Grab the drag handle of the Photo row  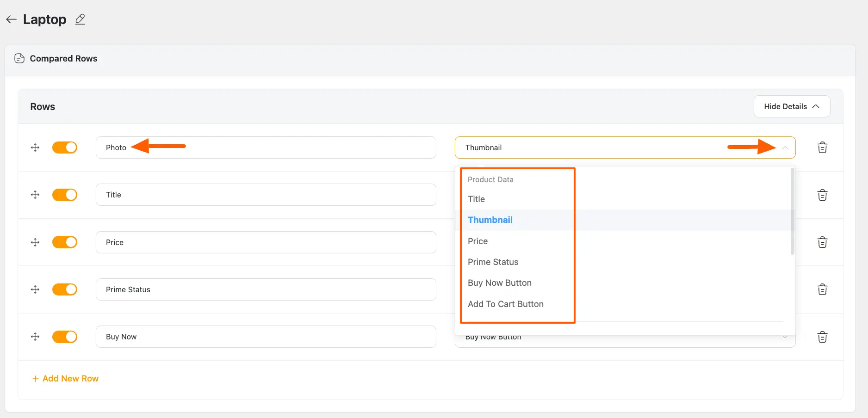coord(35,148)
